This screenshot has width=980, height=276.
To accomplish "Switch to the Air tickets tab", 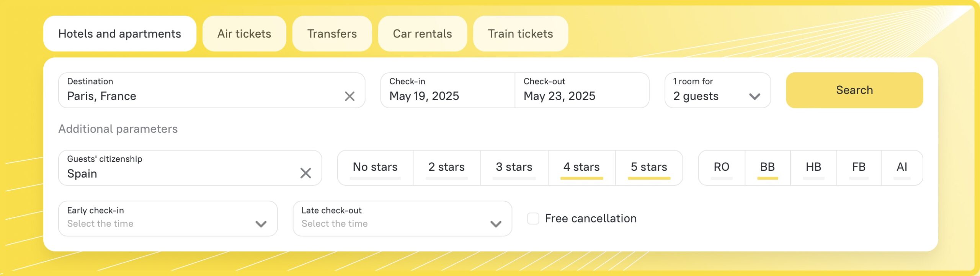I will pyautogui.click(x=244, y=34).
